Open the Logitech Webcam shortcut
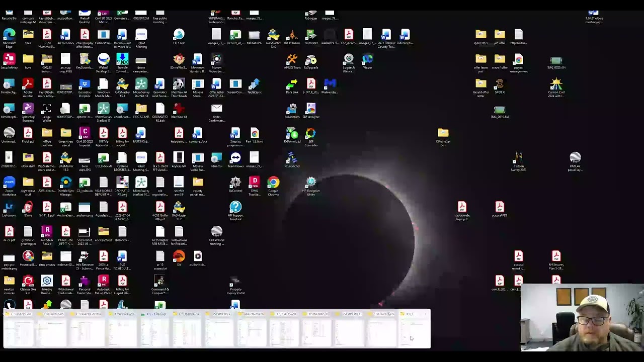The image size is (644, 362). click(x=349, y=60)
